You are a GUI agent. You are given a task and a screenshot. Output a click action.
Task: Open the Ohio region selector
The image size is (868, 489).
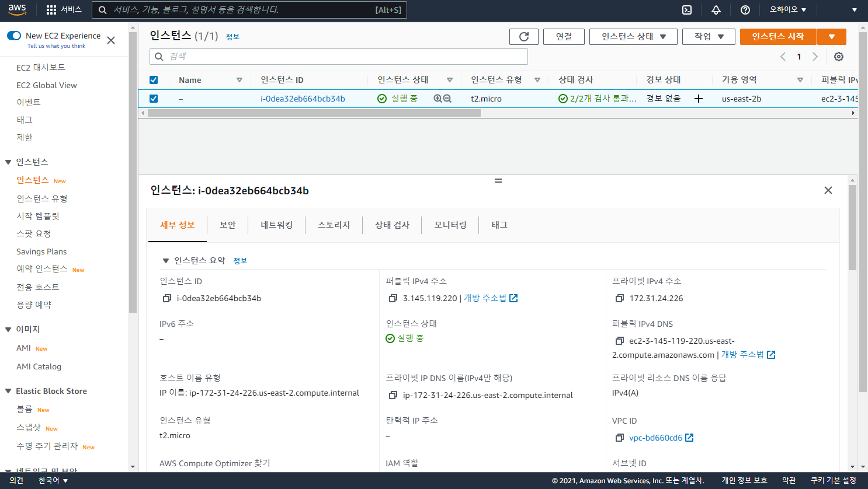click(788, 10)
